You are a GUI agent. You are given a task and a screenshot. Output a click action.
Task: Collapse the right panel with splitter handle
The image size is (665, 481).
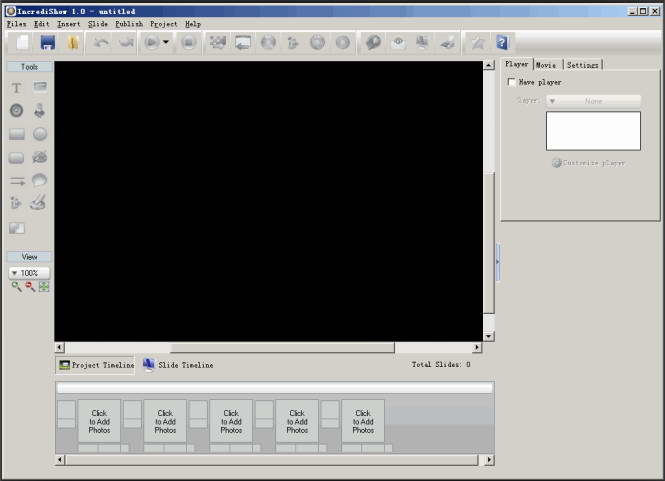(498, 262)
